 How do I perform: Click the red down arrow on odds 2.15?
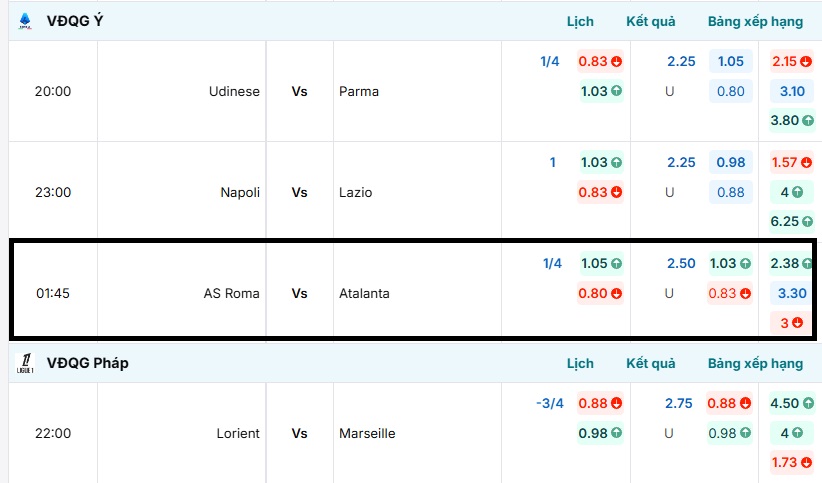[805, 61]
